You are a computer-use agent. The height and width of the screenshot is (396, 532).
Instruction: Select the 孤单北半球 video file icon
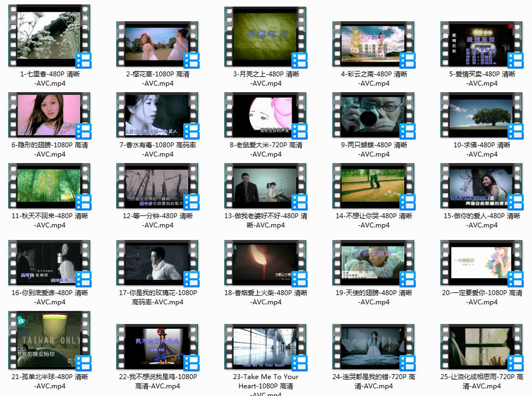coord(50,340)
